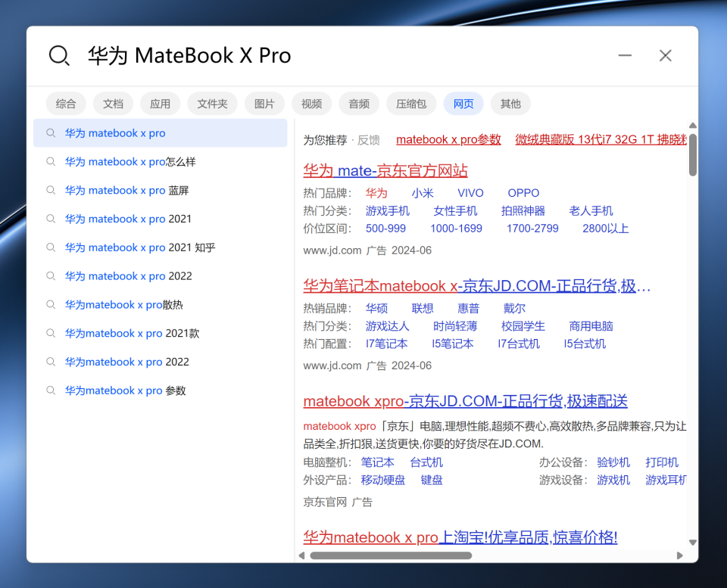Switch to the 音频 filter tab
Viewport: 727px width, 588px height.
[359, 104]
